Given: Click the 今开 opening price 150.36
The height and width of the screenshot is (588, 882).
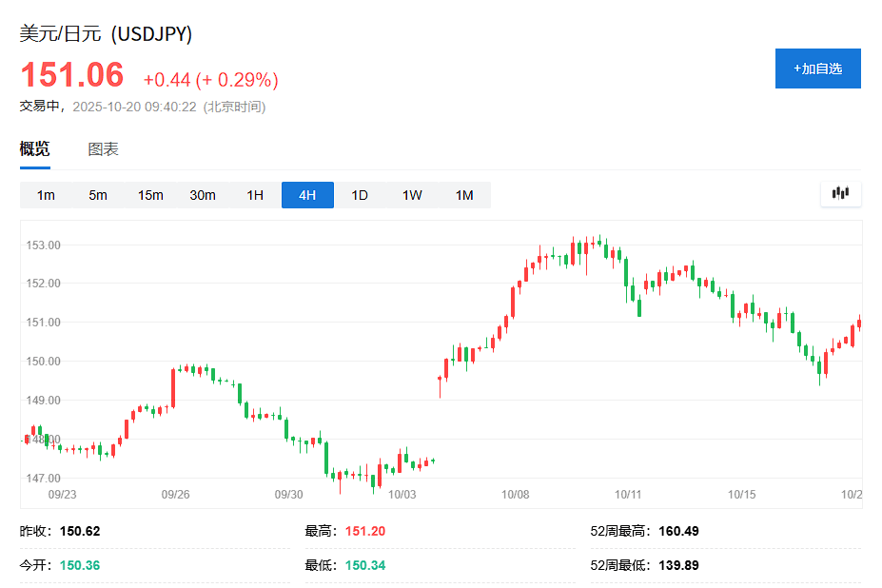Looking at the screenshot, I should click(x=80, y=565).
